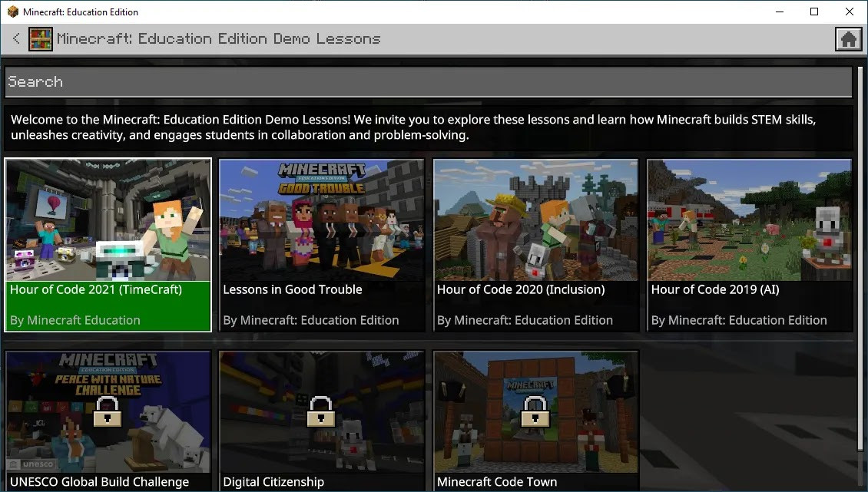
Task: Select the UNESCO Global Build Challenge title
Action: coord(99,482)
